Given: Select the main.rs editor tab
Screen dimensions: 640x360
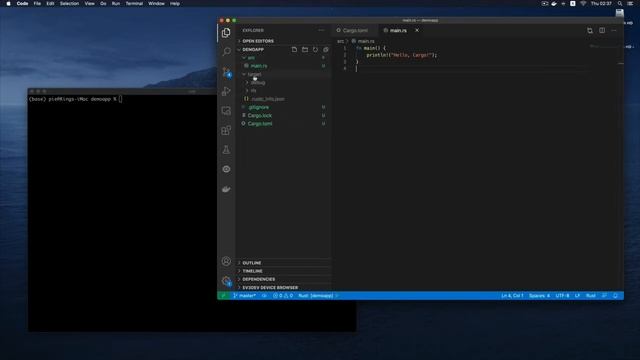Looking at the screenshot, I should click(398, 30).
